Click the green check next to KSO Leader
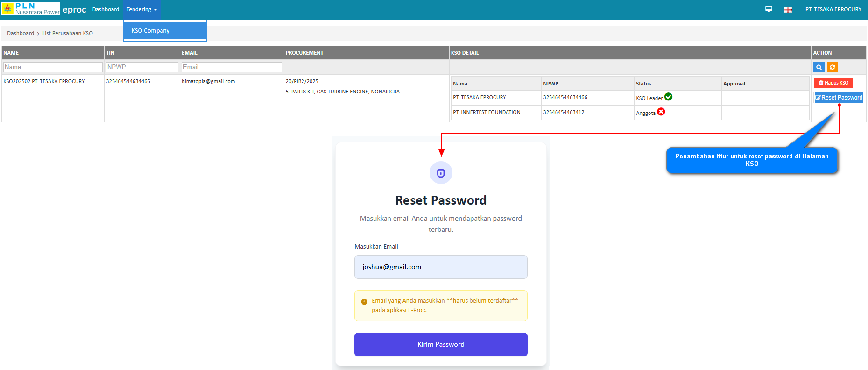The width and height of the screenshot is (868, 370). (668, 97)
